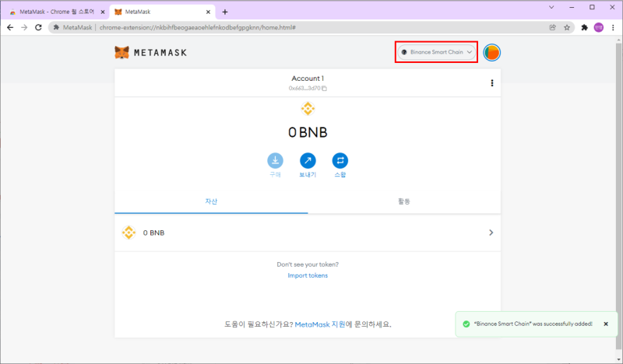Go back in browser history
623x364 pixels.
pyautogui.click(x=10, y=27)
